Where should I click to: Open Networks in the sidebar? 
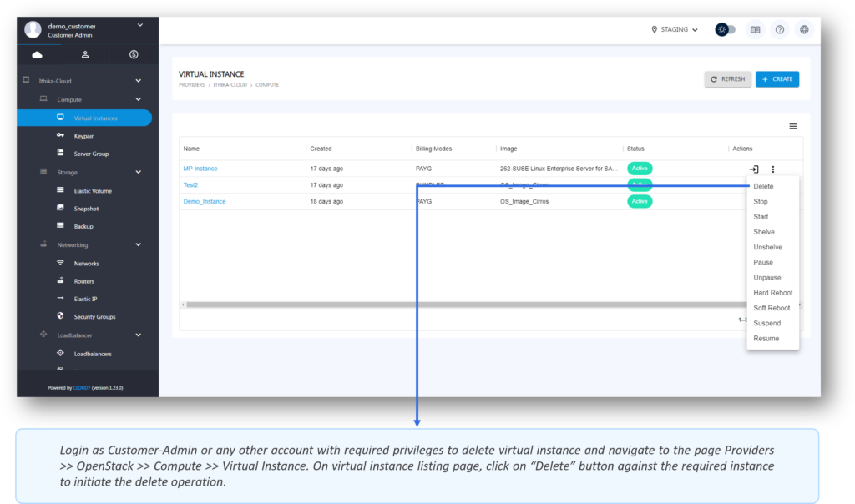coord(86,263)
